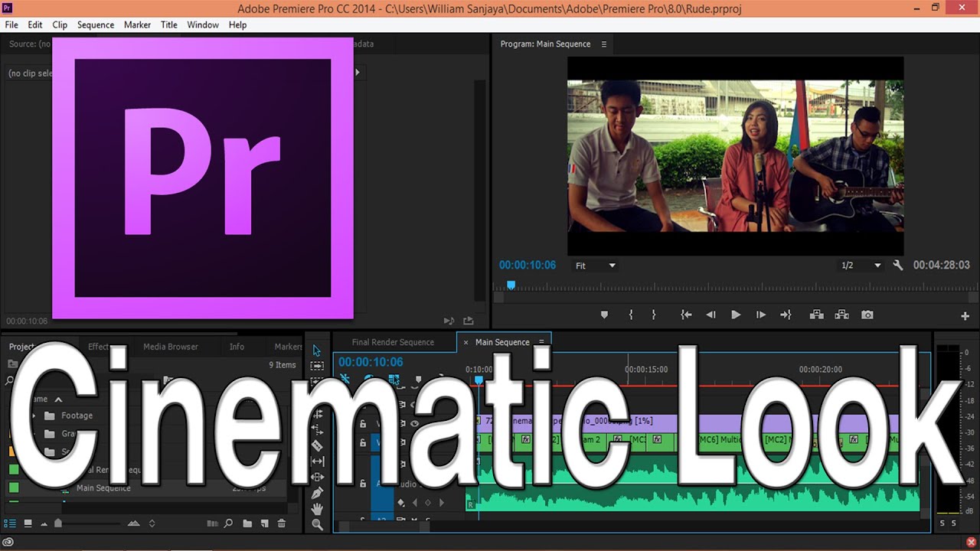Open the 1/2 playback resolution dropdown
This screenshot has width=980, height=551.
click(861, 266)
